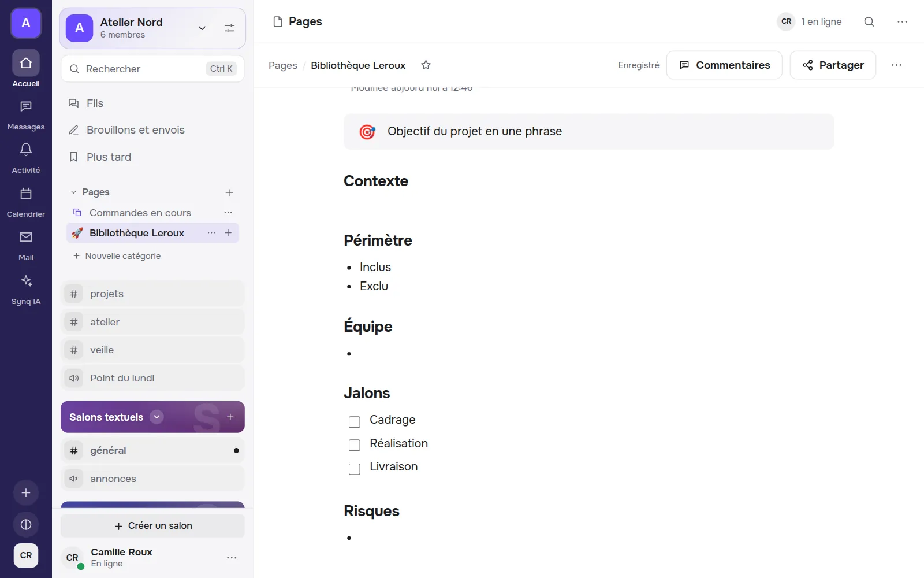Open workspace filter settings sliders icon
This screenshot has height=578, width=924.
[229, 28]
